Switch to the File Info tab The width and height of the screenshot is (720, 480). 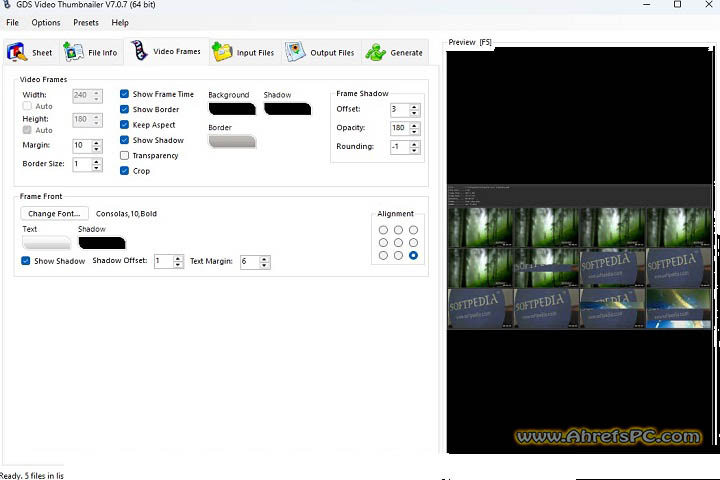coord(91,52)
